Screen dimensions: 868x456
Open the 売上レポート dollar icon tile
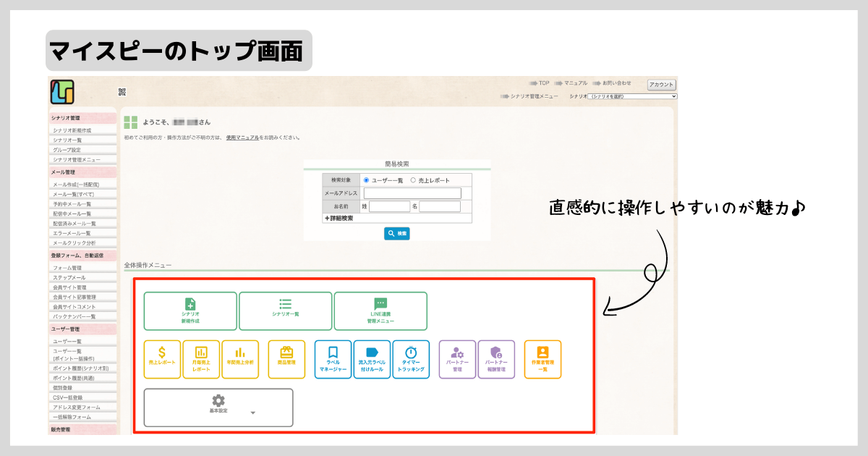click(162, 359)
